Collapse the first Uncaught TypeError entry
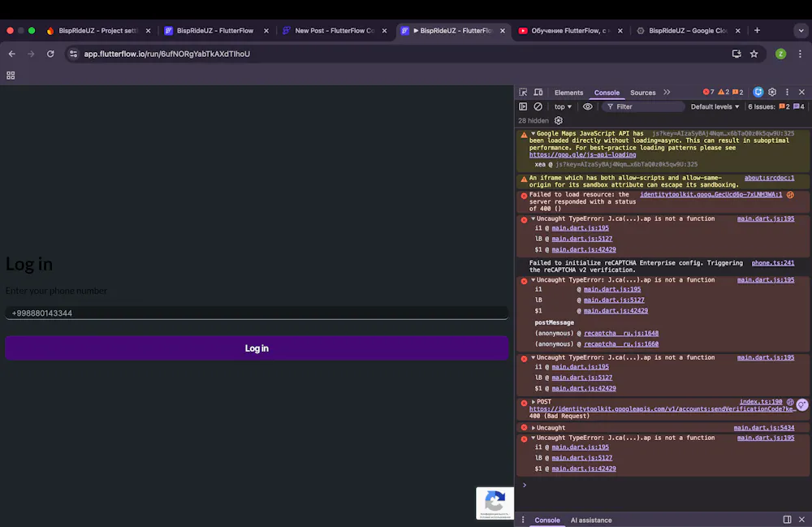The image size is (812, 527). [x=533, y=218]
